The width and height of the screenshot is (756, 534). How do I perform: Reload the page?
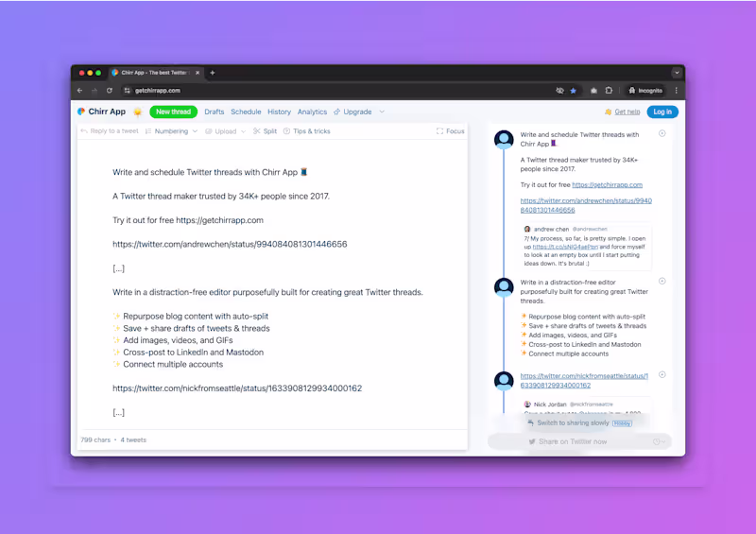110,90
